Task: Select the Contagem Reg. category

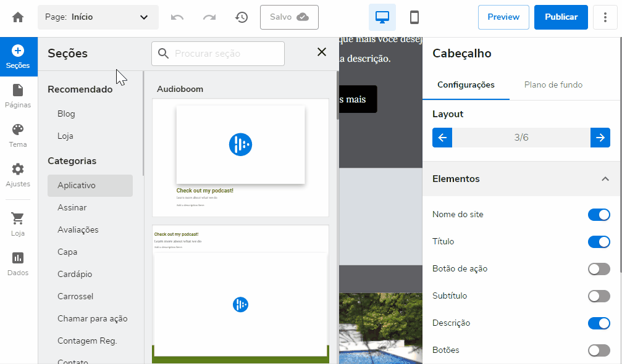Action: (87, 341)
